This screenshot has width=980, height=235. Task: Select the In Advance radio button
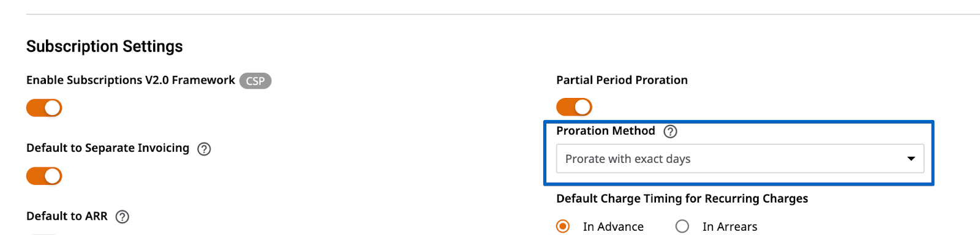tap(562, 226)
